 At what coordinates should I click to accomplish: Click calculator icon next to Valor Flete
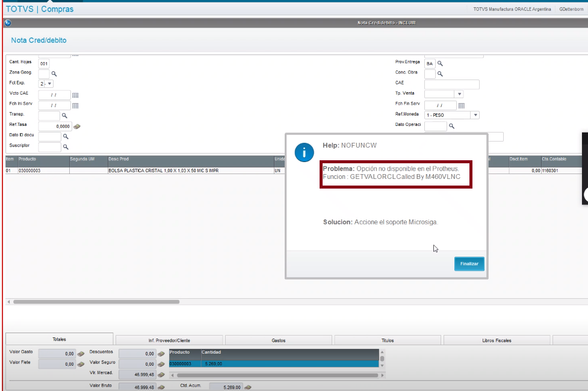point(81,364)
